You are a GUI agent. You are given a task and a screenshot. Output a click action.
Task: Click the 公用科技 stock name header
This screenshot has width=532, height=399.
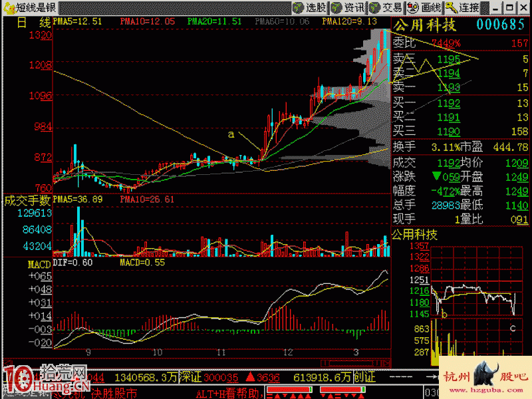pyautogui.click(x=425, y=25)
